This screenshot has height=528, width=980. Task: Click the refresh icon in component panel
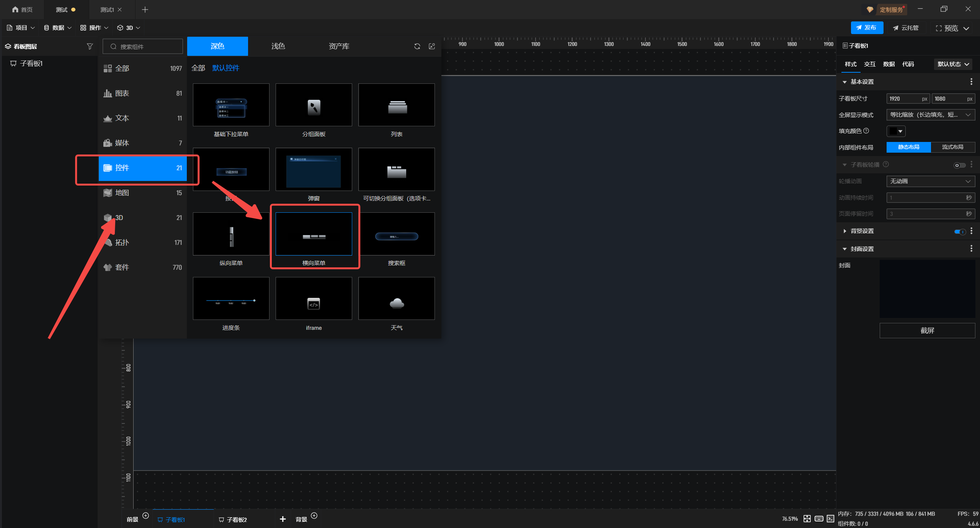417,46
